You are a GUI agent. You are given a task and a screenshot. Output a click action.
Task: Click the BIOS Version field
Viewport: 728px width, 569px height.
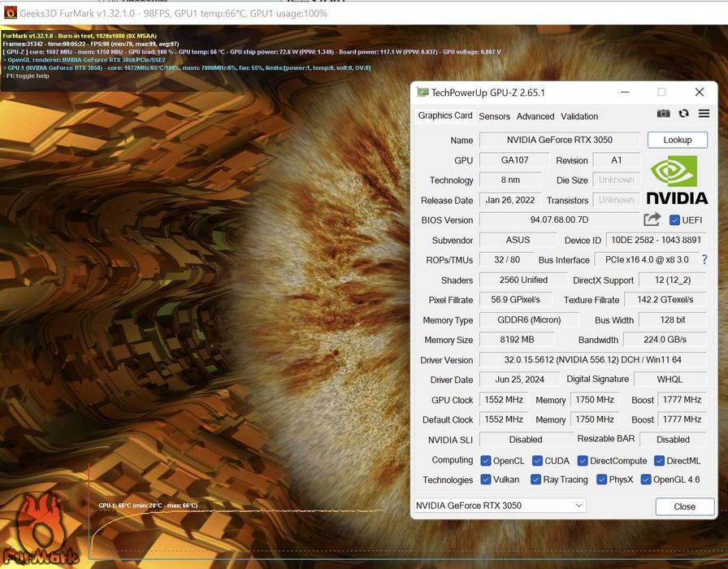[x=559, y=220]
